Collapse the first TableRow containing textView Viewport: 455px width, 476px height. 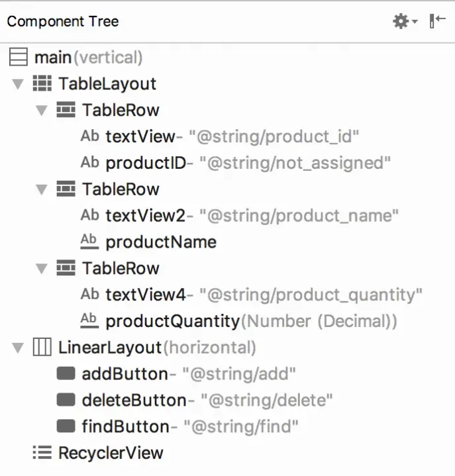click(42, 111)
